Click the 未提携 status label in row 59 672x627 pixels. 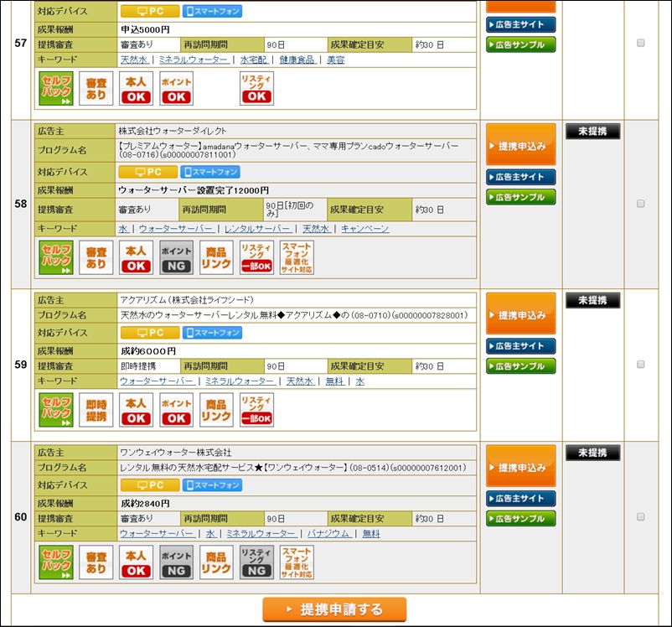point(592,300)
